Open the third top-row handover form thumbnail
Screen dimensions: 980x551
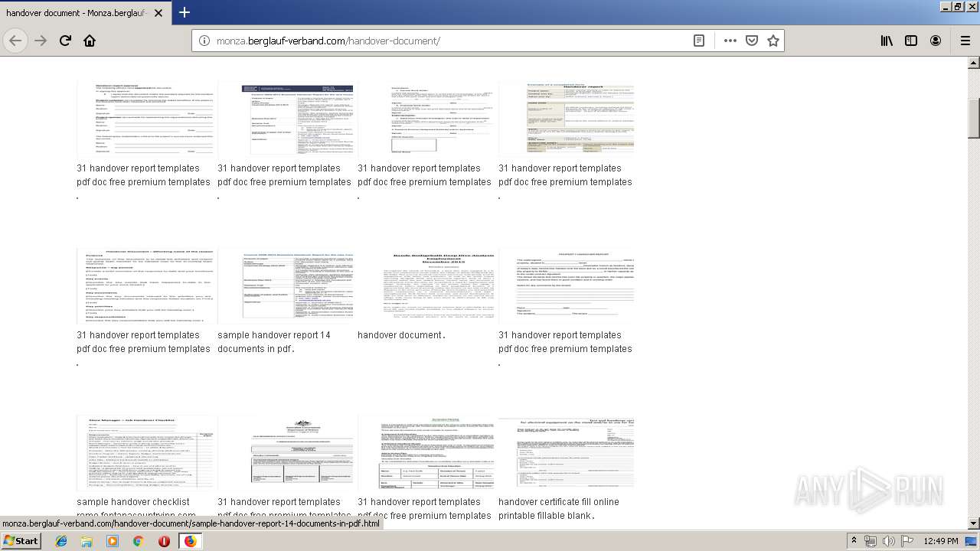click(425, 119)
